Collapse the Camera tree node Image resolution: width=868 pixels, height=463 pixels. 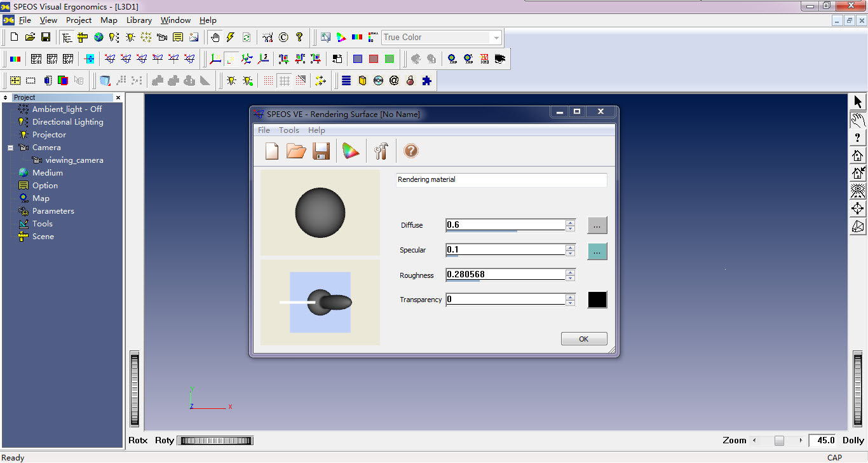[x=10, y=148]
